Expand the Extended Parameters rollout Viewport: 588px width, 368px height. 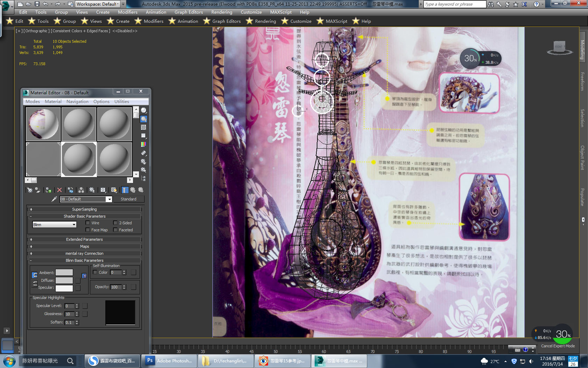tap(84, 239)
